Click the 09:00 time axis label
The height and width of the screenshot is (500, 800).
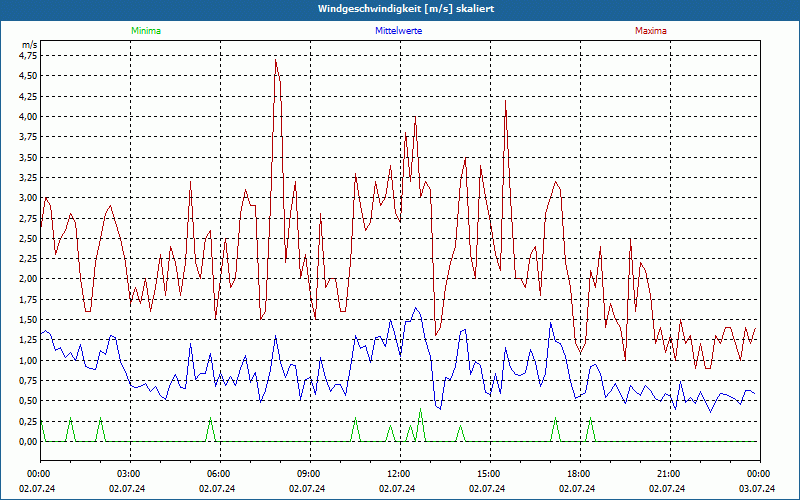pos(310,474)
